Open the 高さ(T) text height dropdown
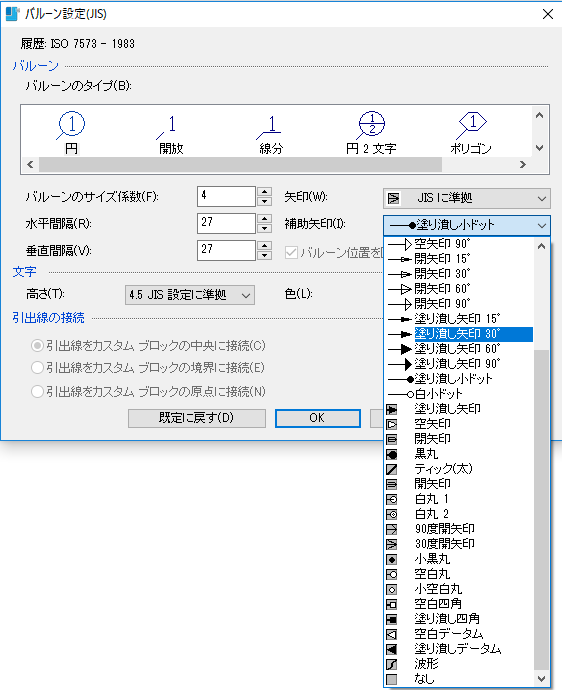The height and width of the screenshot is (690, 562). [x=190, y=295]
